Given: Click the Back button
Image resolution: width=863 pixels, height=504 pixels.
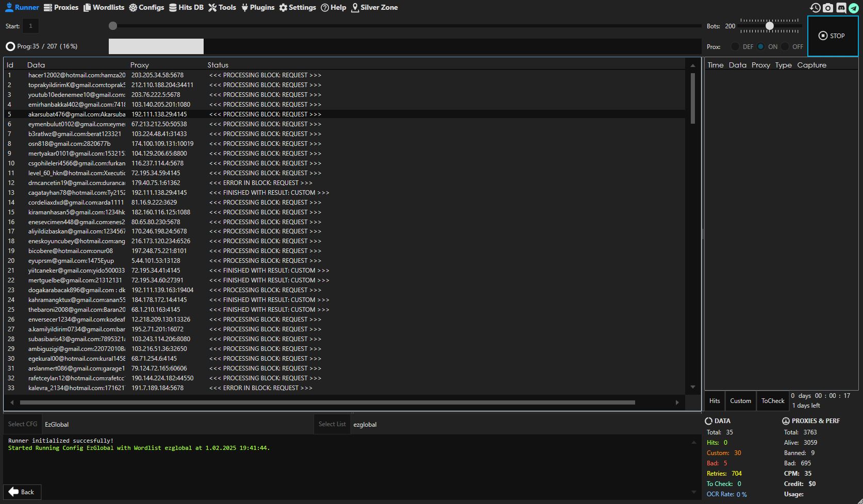Looking at the screenshot, I should [22, 492].
